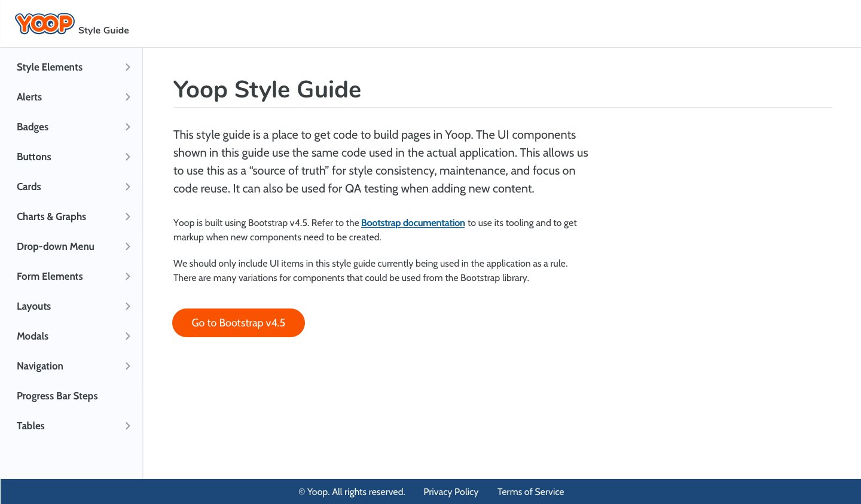The image size is (861, 504).
Task: Open Charts & Graphs sidebar section
Action: pos(51,216)
